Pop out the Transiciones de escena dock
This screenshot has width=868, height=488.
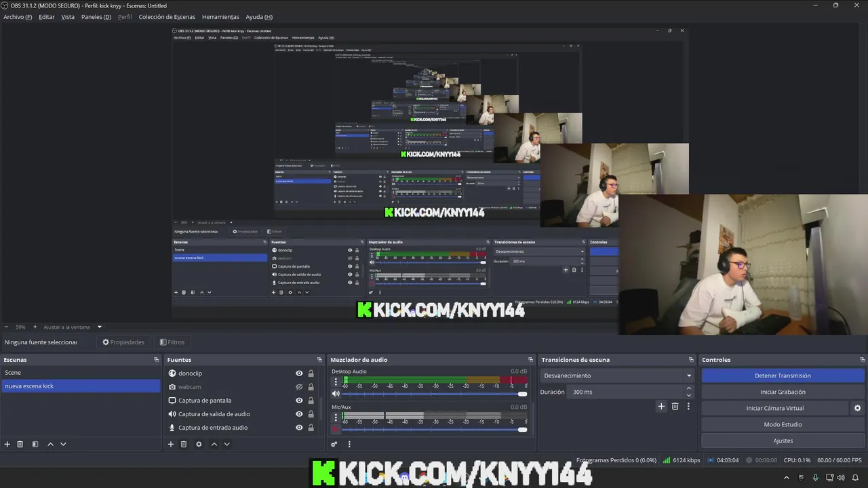691,360
